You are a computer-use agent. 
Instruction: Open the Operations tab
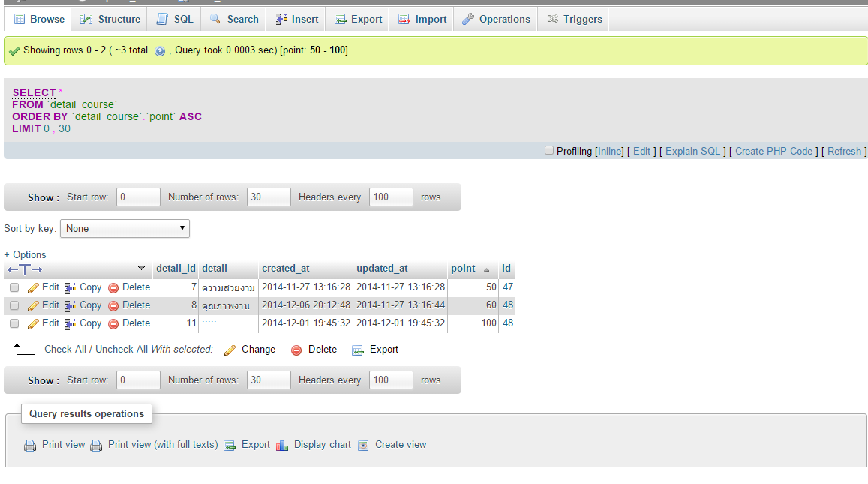496,19
